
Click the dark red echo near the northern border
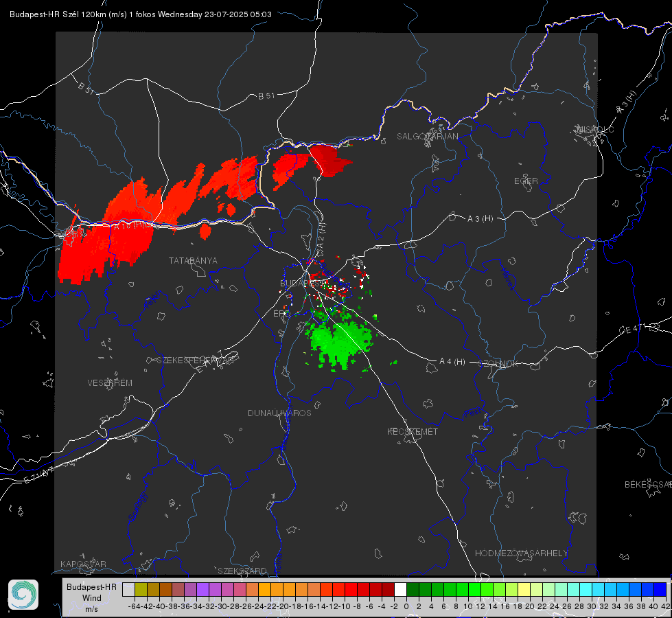click(331, 161)
